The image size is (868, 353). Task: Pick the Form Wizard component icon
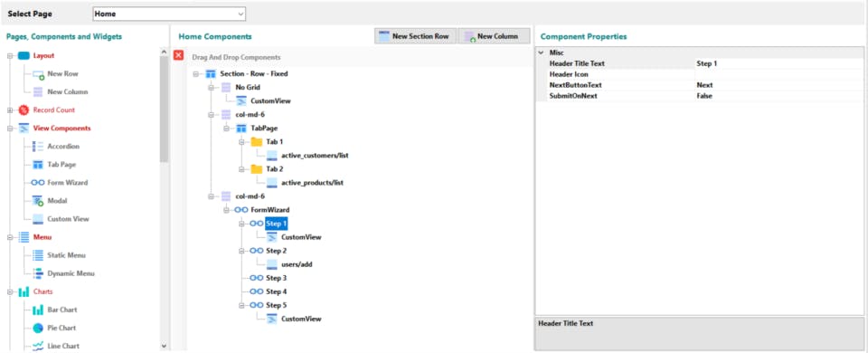tap(38, 182)
